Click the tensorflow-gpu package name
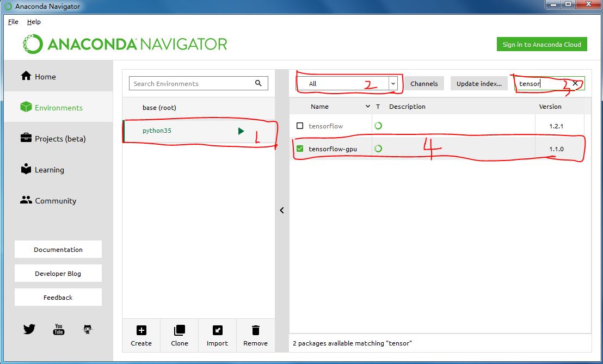The width and height of the screenshot is (603, 364). (333, 149)
